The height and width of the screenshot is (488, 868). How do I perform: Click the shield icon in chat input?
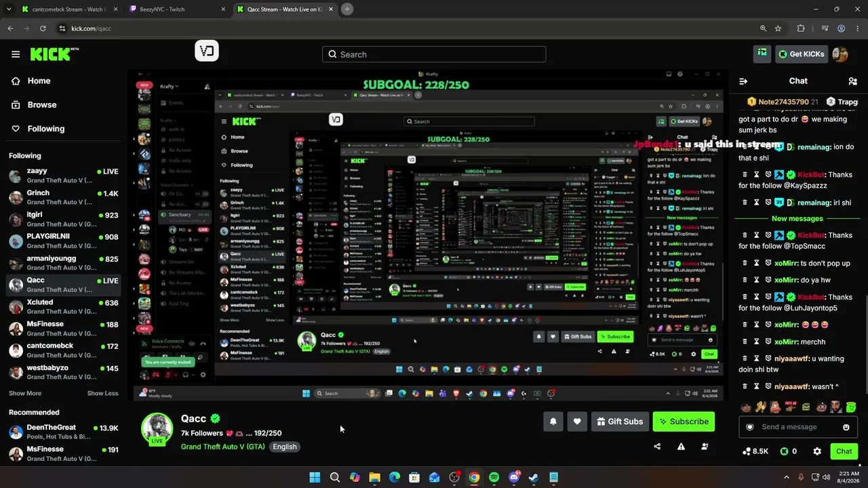[x=750, y=427]
